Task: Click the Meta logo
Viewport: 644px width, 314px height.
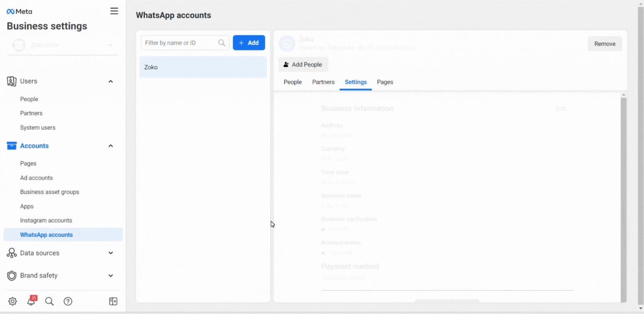Action: 19,12
